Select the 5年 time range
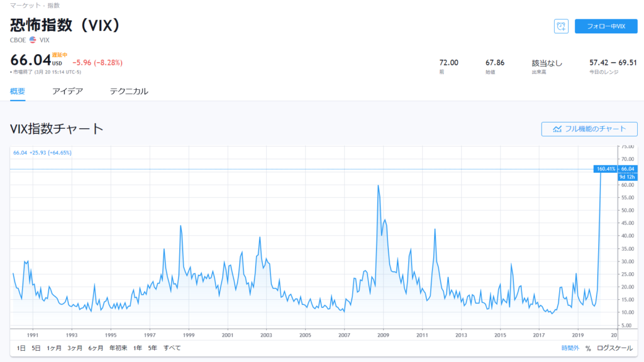The height and width of the screenshot is (362, 644). [x=152, y=348]
